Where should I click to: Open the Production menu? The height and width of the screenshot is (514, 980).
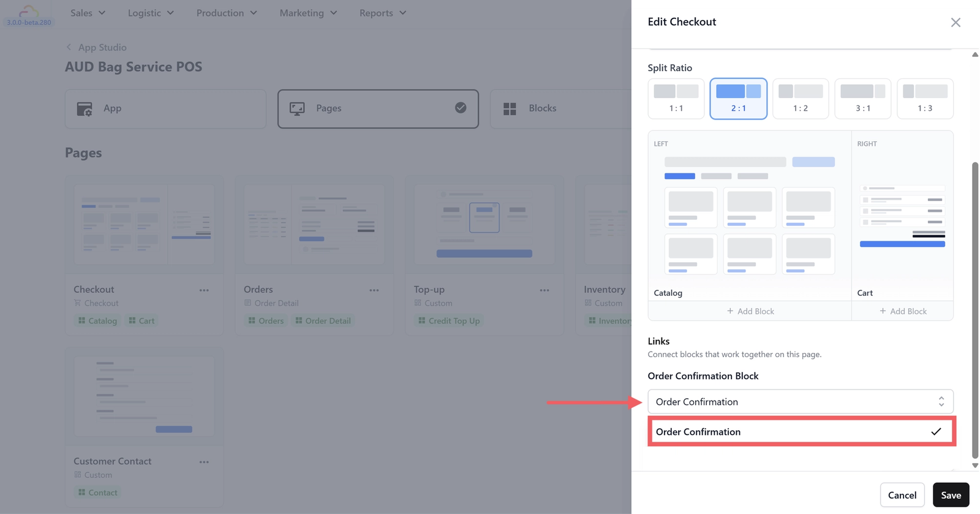coord(227,13)
